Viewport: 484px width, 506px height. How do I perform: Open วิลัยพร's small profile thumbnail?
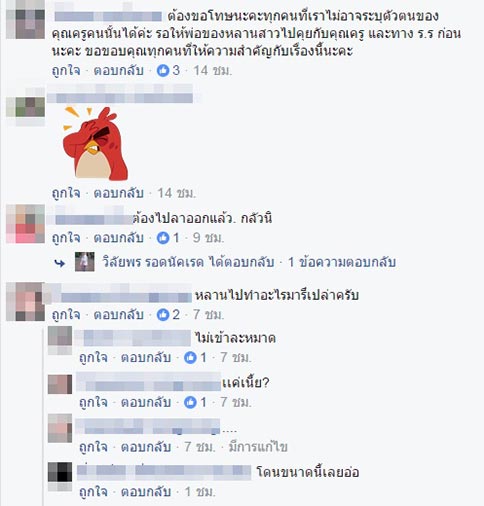click(85, 262)
